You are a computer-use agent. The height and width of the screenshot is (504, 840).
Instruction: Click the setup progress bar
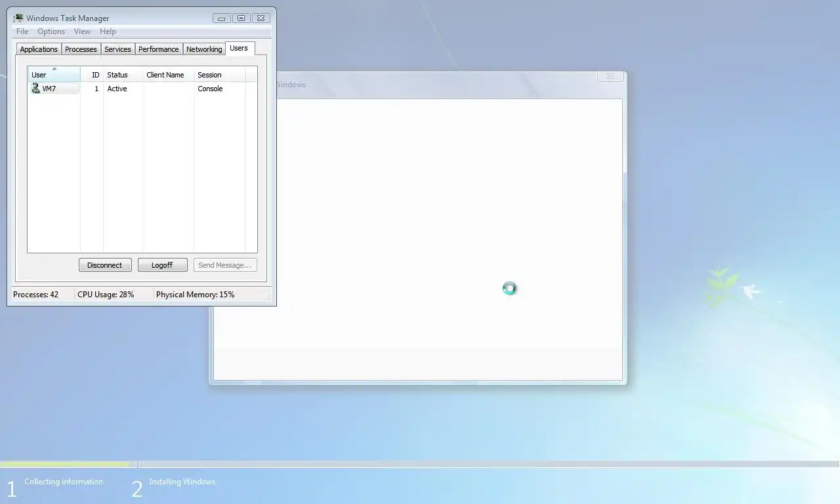(420, 464)
